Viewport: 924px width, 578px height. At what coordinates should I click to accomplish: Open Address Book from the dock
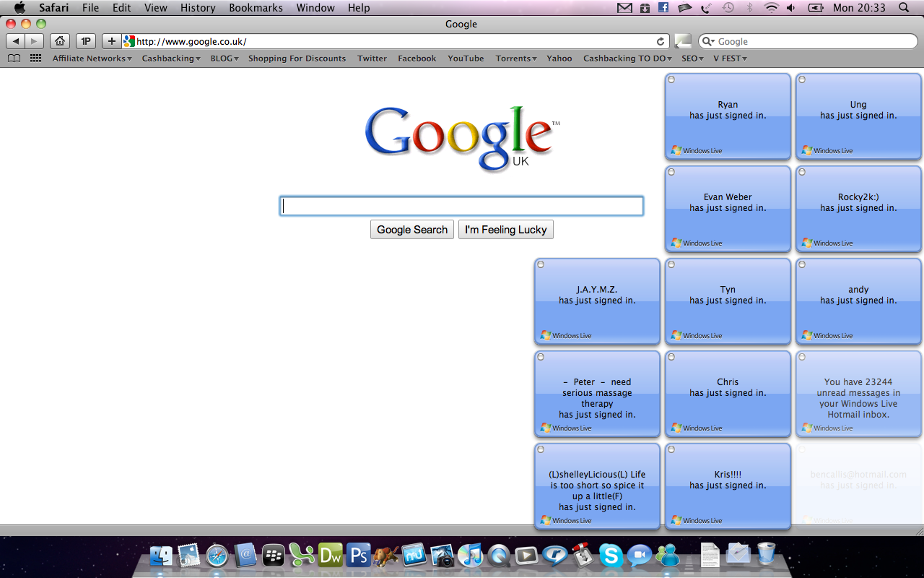click(245, 555)
